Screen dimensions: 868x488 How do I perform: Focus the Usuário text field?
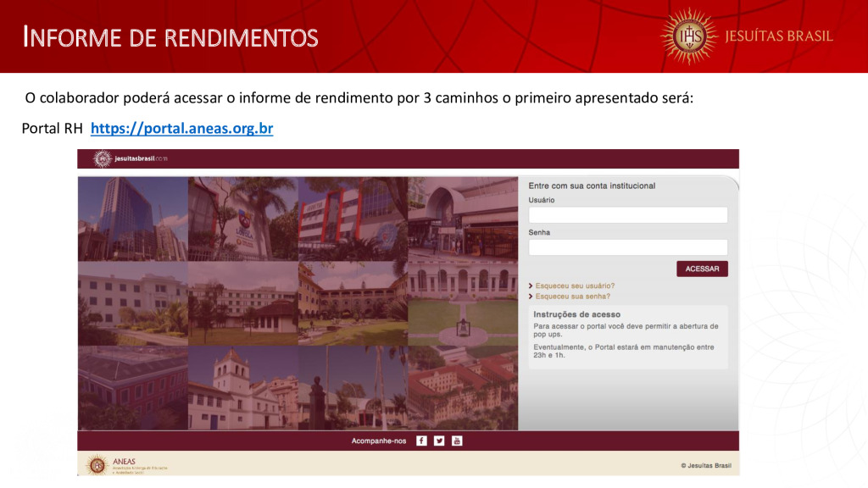coord(627,215)
